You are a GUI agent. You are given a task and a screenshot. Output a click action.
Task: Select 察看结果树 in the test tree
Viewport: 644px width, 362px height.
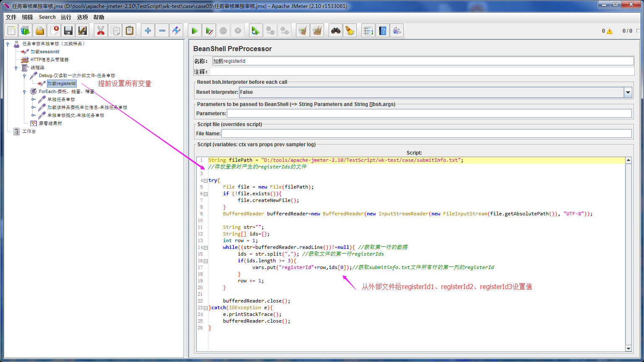pos(50,124)
